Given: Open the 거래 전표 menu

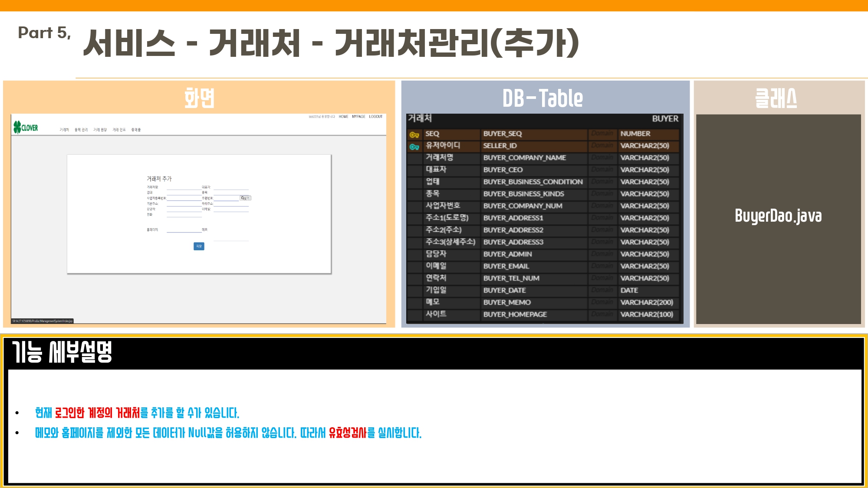Looking at the screenshot, I should coord(119,130).
